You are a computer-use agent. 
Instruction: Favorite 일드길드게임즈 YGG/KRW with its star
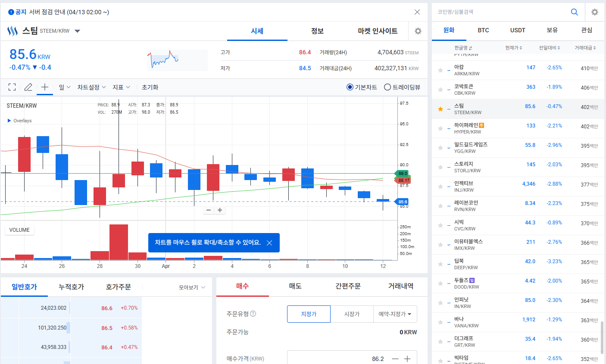pyautogui.click(x=440, y=148)
